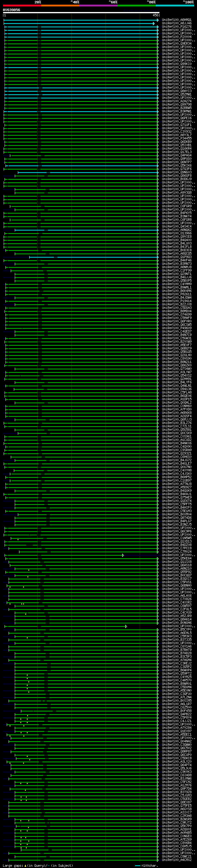Click the cyan alignment bar for UniRef100_Q1P9Q3

pos(94,257)
